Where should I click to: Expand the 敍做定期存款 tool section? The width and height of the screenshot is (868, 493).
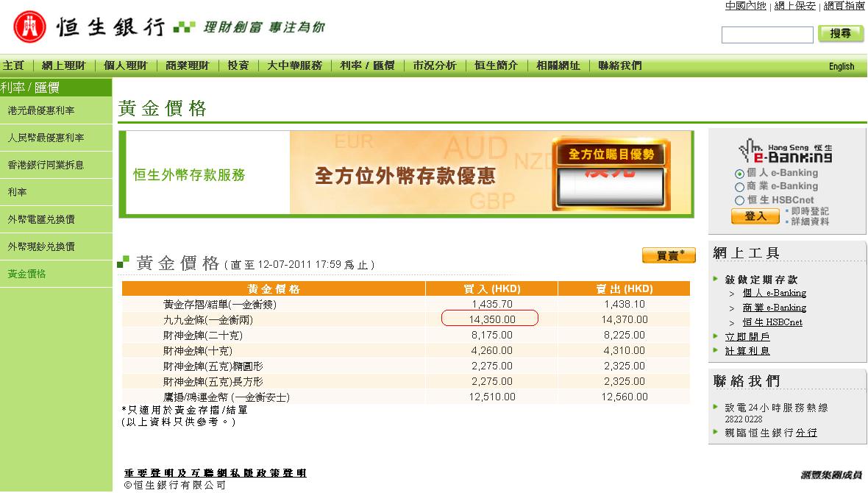[x=761, y=280]
